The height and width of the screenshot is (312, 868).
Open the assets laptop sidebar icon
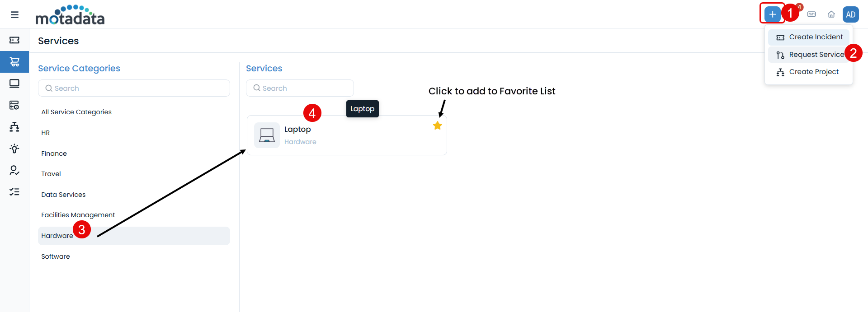pyautogui.click(x=14, y=84)
